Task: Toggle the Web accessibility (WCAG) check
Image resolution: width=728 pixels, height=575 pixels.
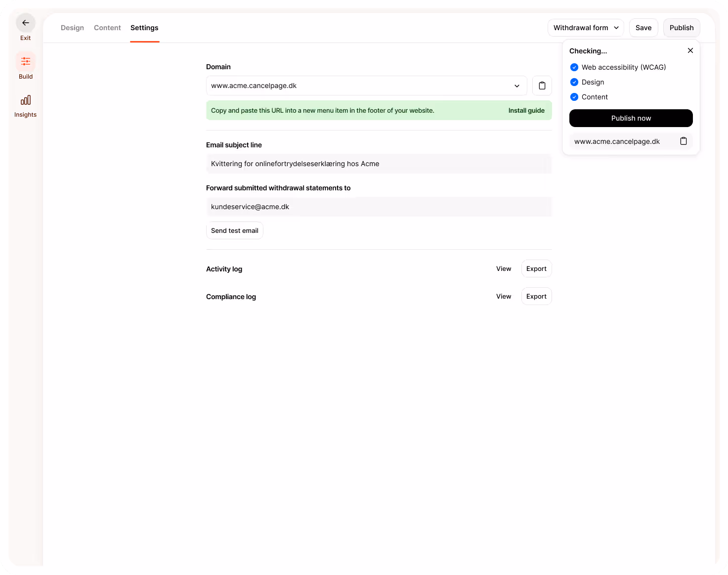Action: point(574,67)
